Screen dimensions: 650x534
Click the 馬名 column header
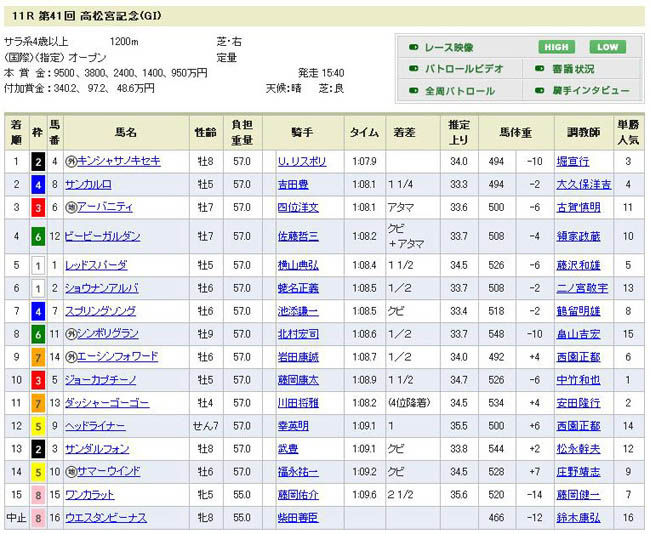126,132
